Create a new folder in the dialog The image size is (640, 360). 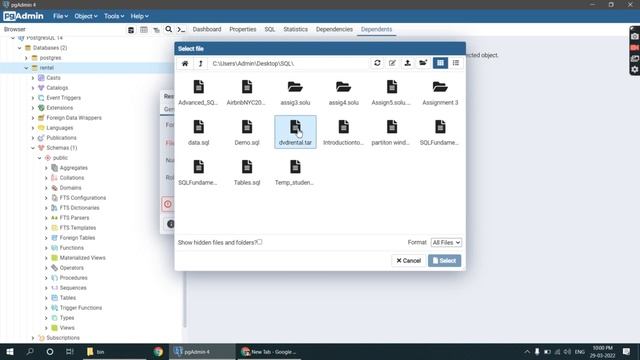(x=423, y=63)
